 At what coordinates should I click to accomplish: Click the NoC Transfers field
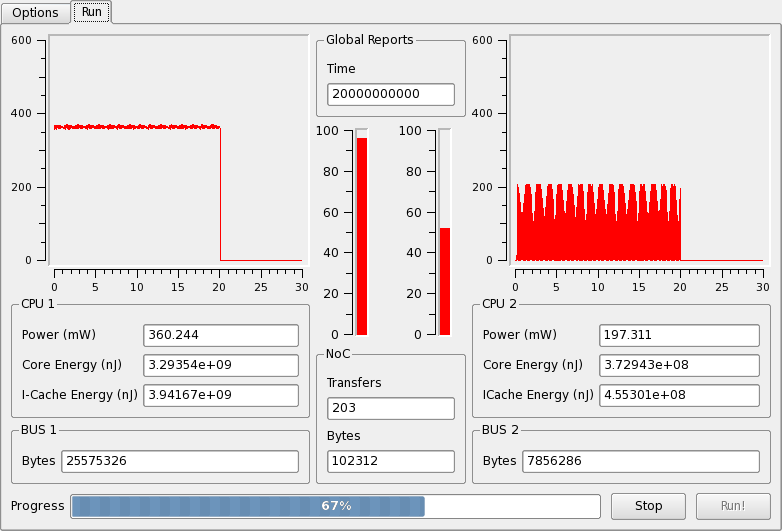click(391, 408)
